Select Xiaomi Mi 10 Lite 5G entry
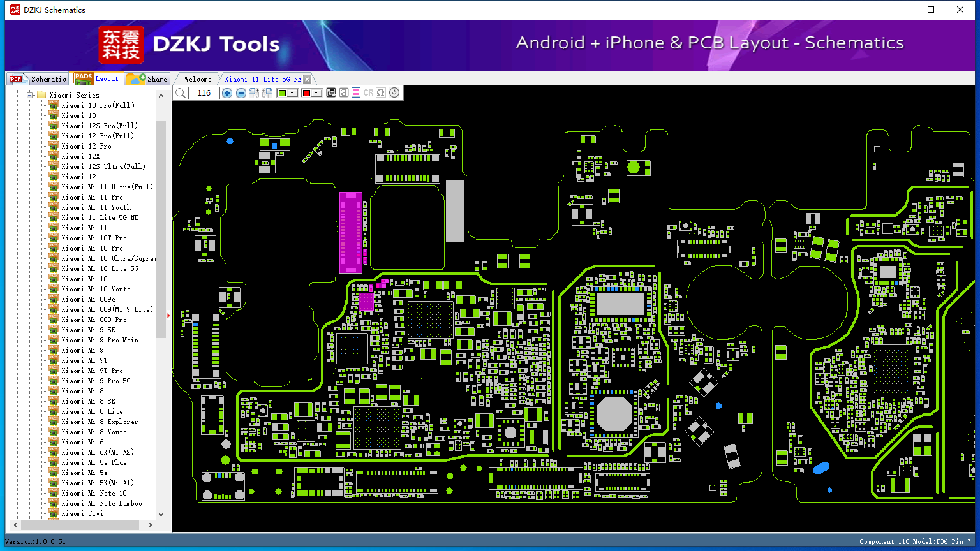980x551 pixels. coord(100,268)
